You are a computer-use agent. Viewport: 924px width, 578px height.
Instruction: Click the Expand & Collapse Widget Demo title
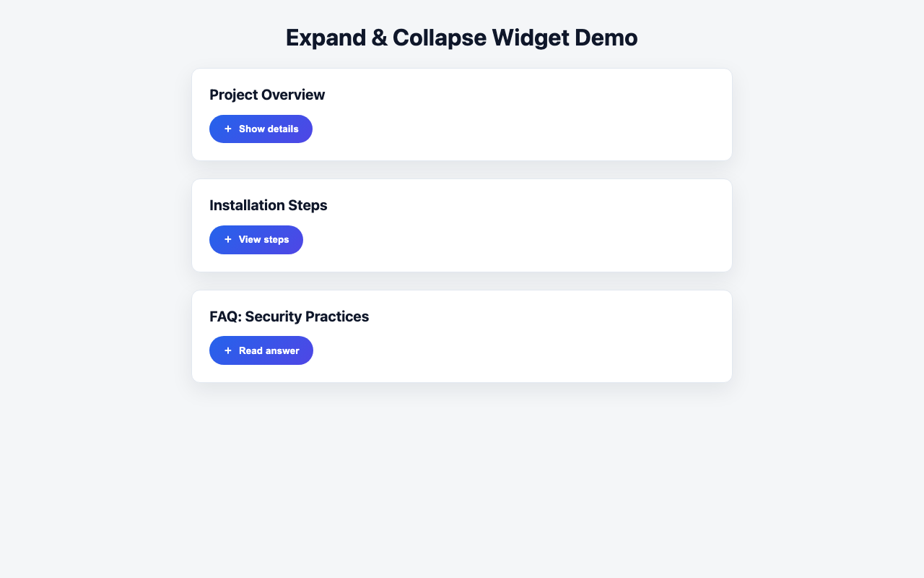pyautogui.click(x=462, y=37)
